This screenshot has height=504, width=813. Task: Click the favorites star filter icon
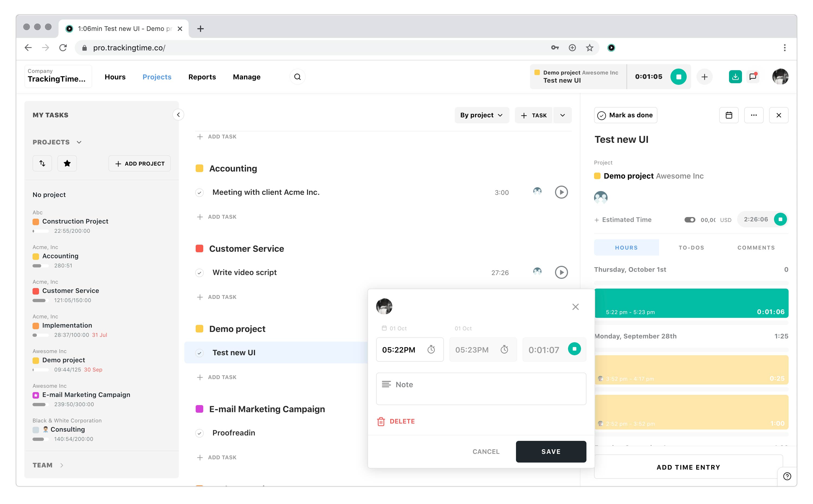tap(67, 163)
